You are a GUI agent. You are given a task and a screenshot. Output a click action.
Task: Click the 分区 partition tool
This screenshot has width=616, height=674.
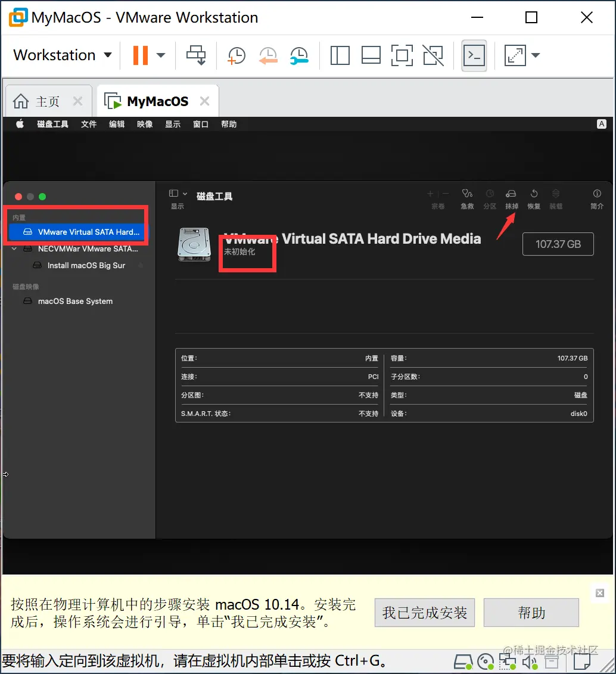click(490, 199)
